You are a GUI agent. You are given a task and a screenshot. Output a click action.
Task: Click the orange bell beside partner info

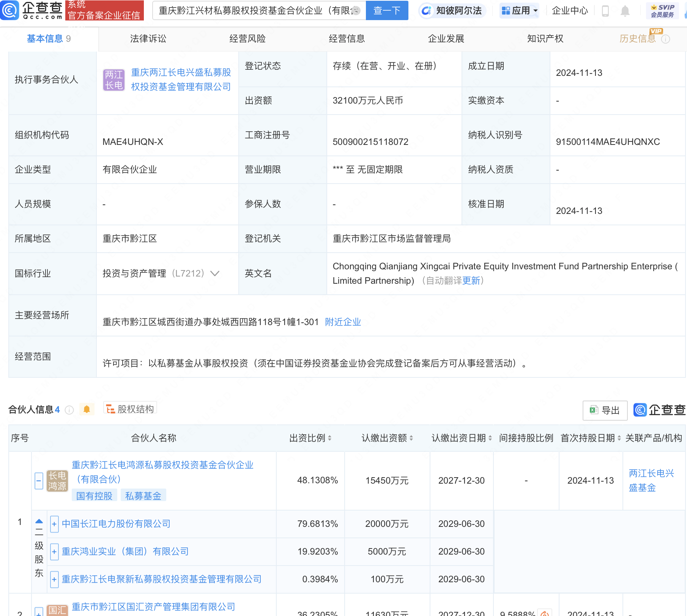tap(87, 409)
